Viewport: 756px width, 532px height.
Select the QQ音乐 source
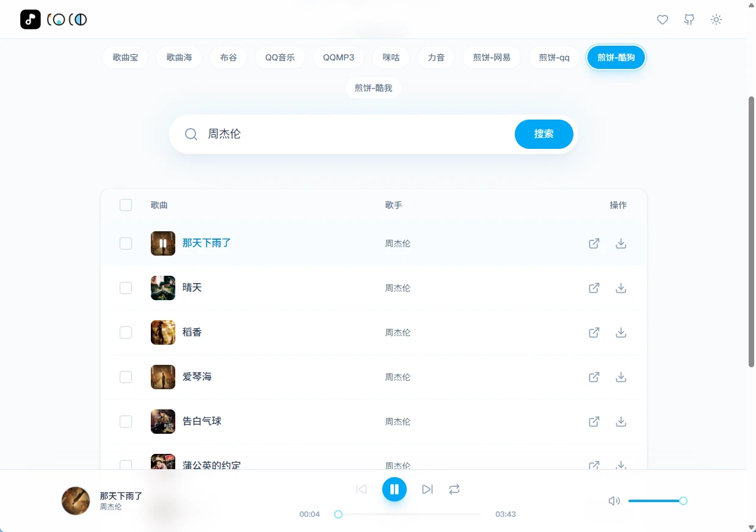click(280, 57)
